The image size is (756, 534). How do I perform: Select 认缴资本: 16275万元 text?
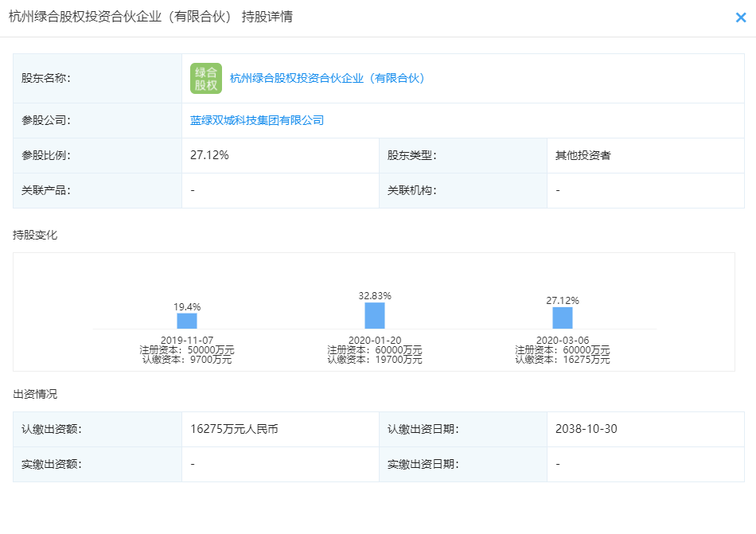point(562,360)
